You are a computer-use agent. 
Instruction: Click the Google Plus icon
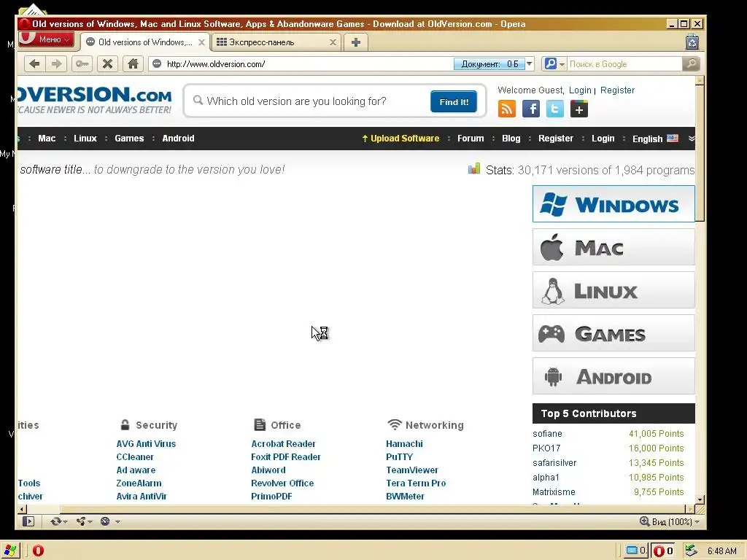click(x=579, y=109)
